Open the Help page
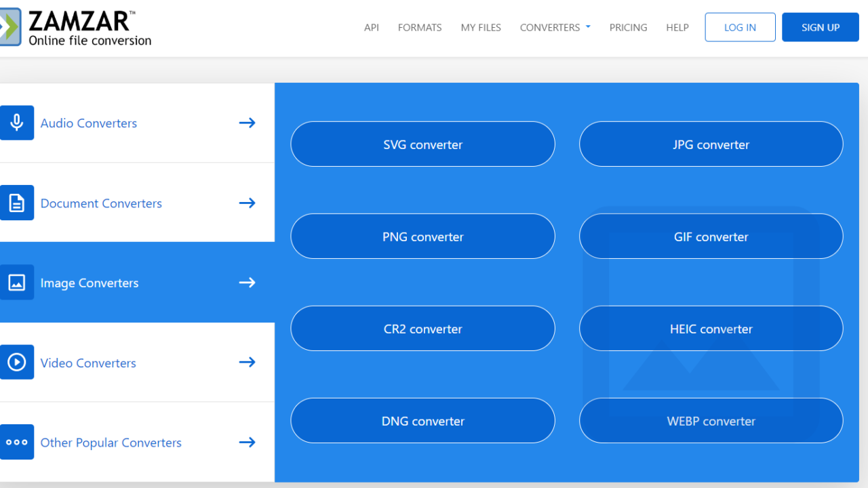Viewport: 868px width, 488px height. click(x=677, y=28)
